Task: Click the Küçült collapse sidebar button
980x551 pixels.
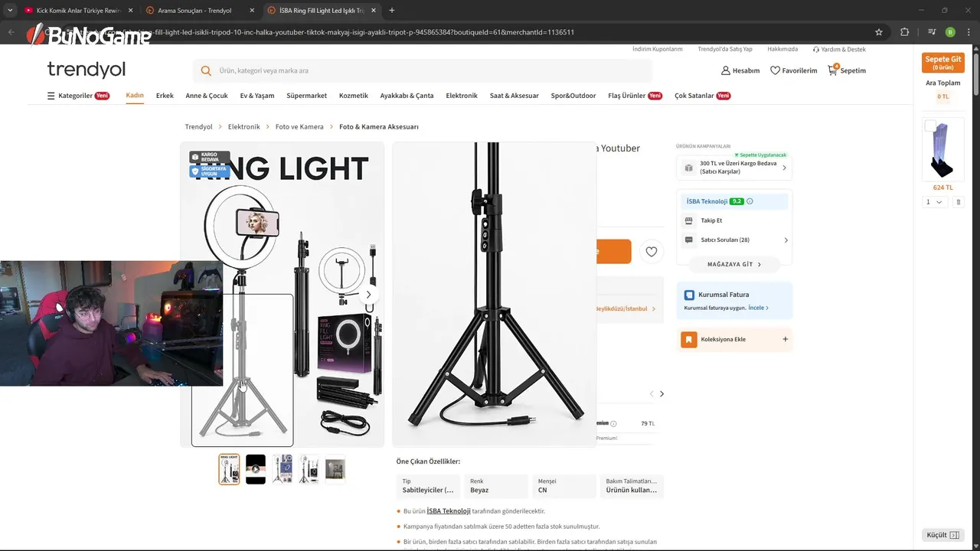Action: pos(942,535)
